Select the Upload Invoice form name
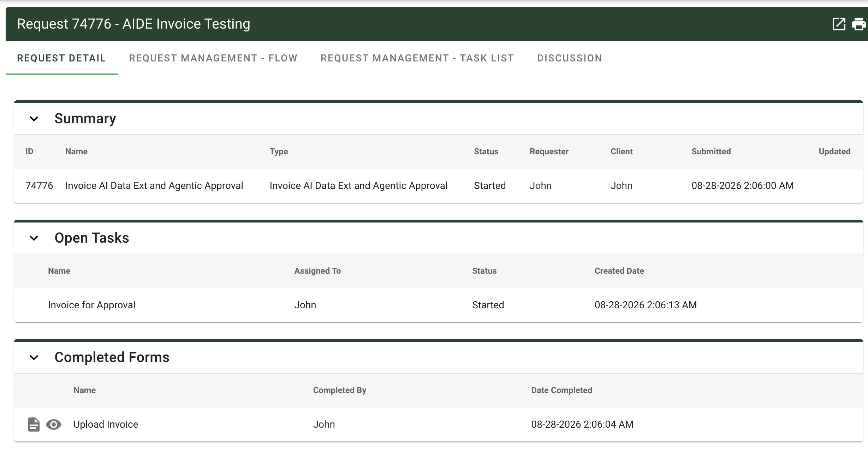 [x=106, y=424]
